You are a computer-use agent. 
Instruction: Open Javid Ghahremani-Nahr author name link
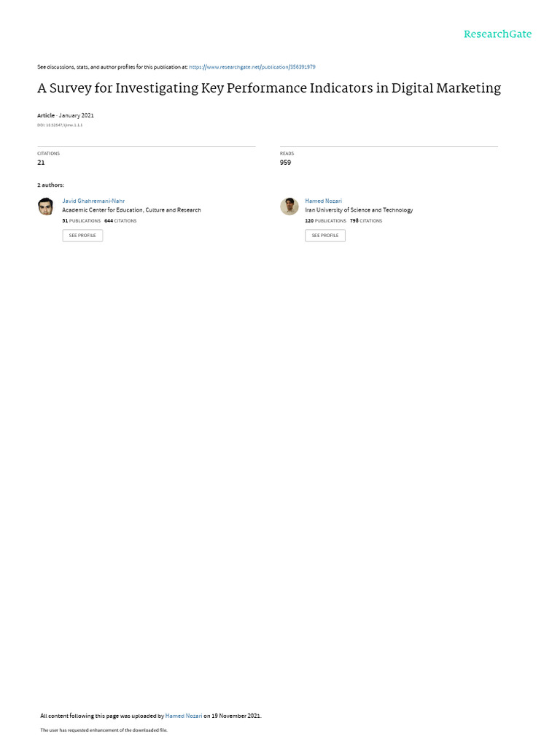click(93, 201)
